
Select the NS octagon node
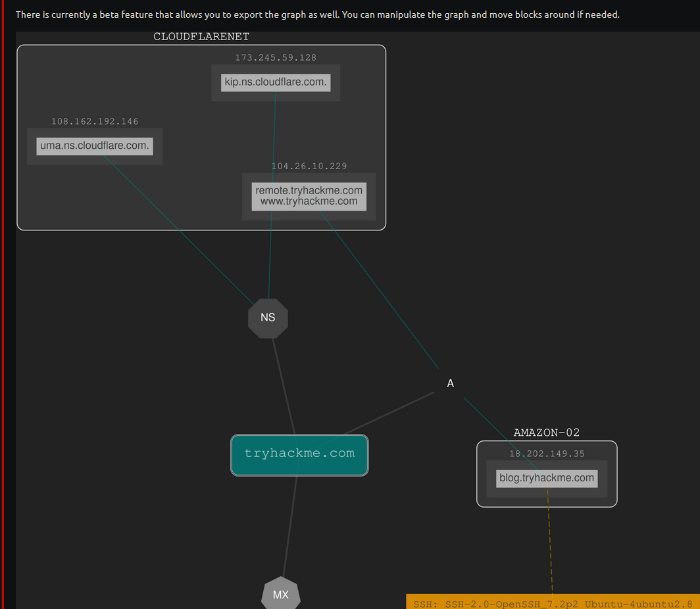click(x=268, y=318)
